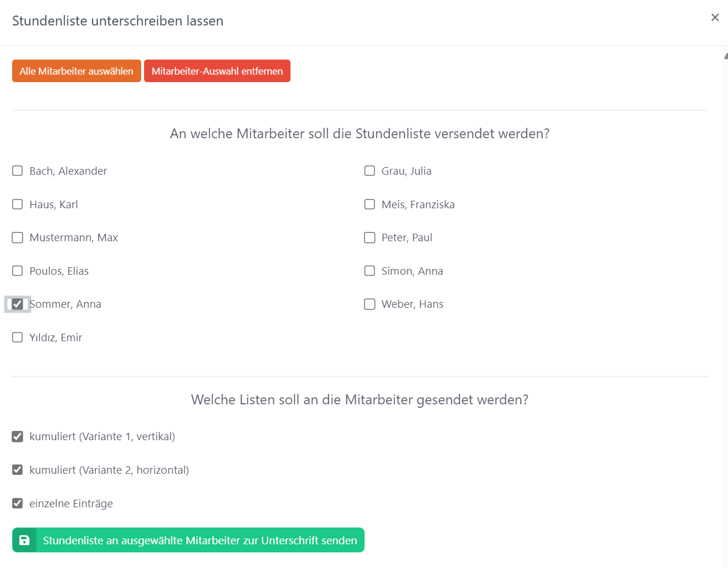Check the Bach, Alexander checkbox

pyautogui.click(x=18, y=171)
